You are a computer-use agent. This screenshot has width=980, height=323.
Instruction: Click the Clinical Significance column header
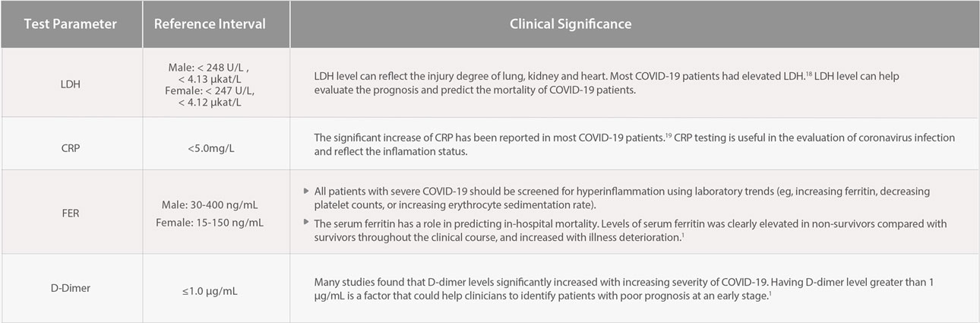pyautogui.click(x=570, y=24)
